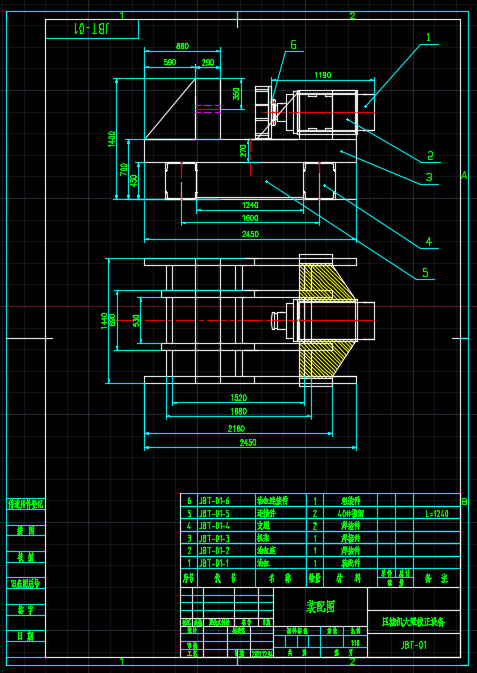This screenshot has width=477, height=673.
Task: Select the 2180 dimension text
Action: pos(236,428)
